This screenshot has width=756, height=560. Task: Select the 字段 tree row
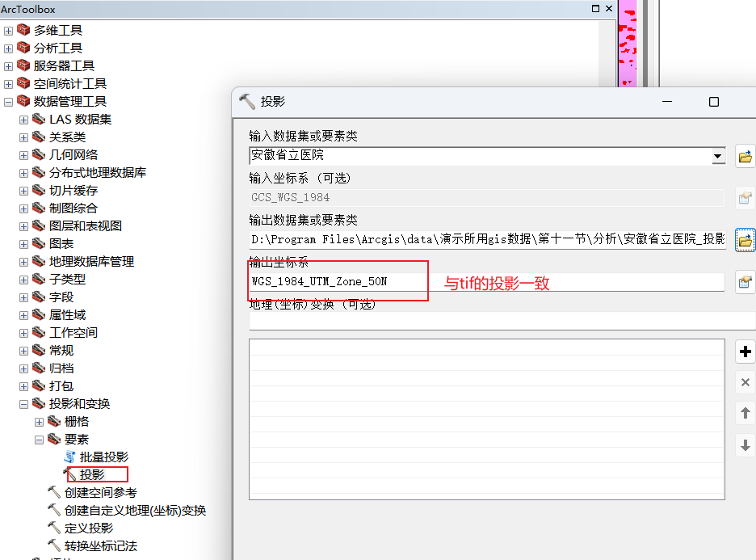pos(61,297)
